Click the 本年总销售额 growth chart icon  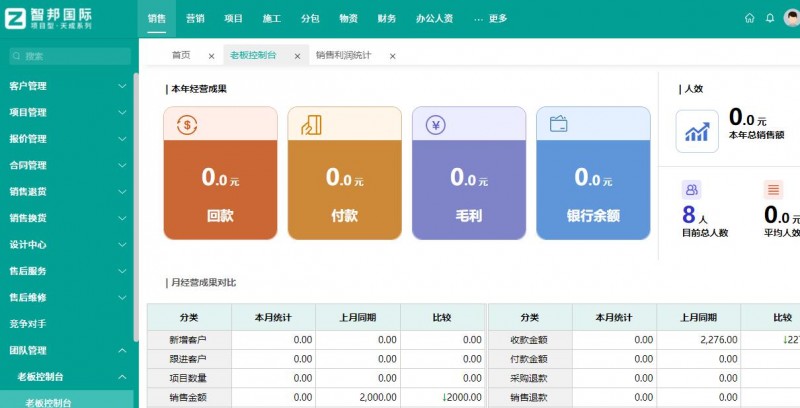pos(697,132)
